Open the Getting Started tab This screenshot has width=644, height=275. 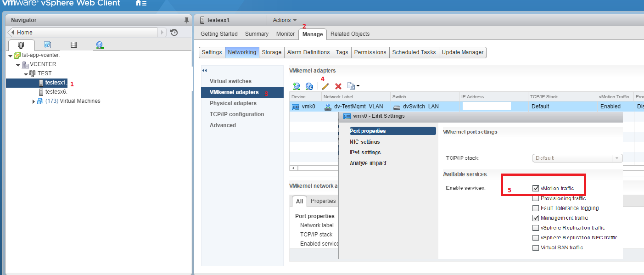[219, 34]
